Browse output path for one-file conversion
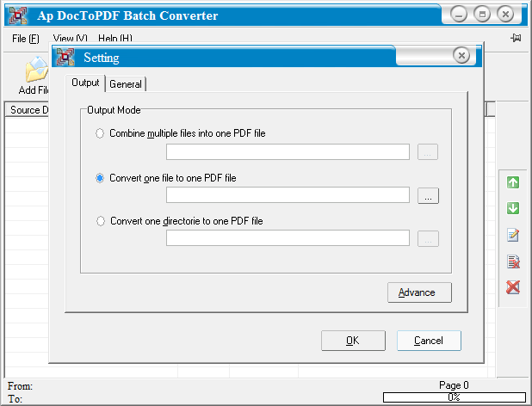The image size is (532, 406). [x=428, y=195]
